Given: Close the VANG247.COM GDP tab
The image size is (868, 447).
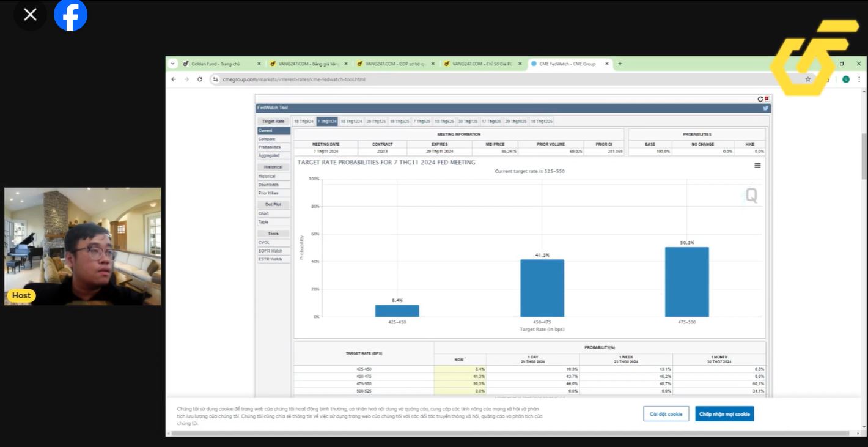Looking at the screenshot, I should (433, 64).
